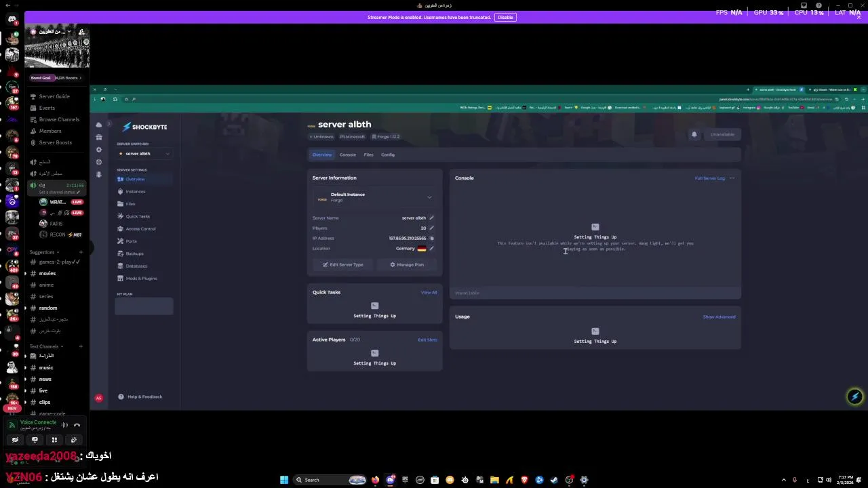Open Databases in Shockbyte sidebar

[144, 266]
